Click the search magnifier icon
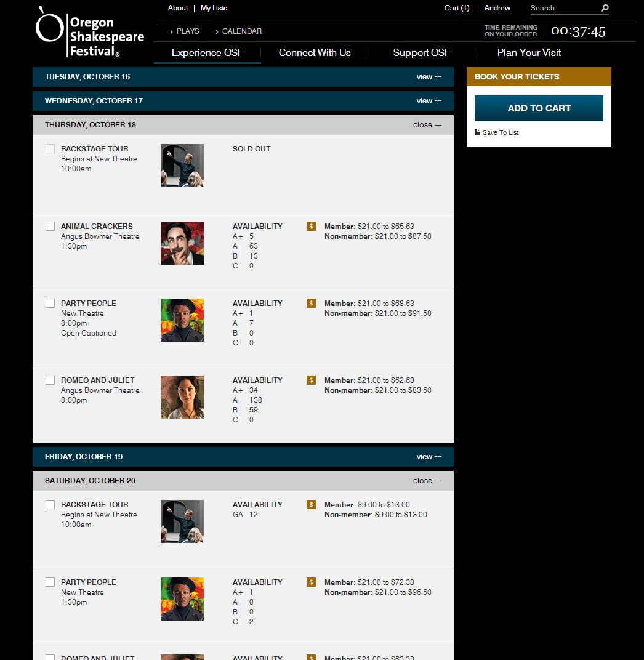Screen dimensions: 644x660 [605, 8]
